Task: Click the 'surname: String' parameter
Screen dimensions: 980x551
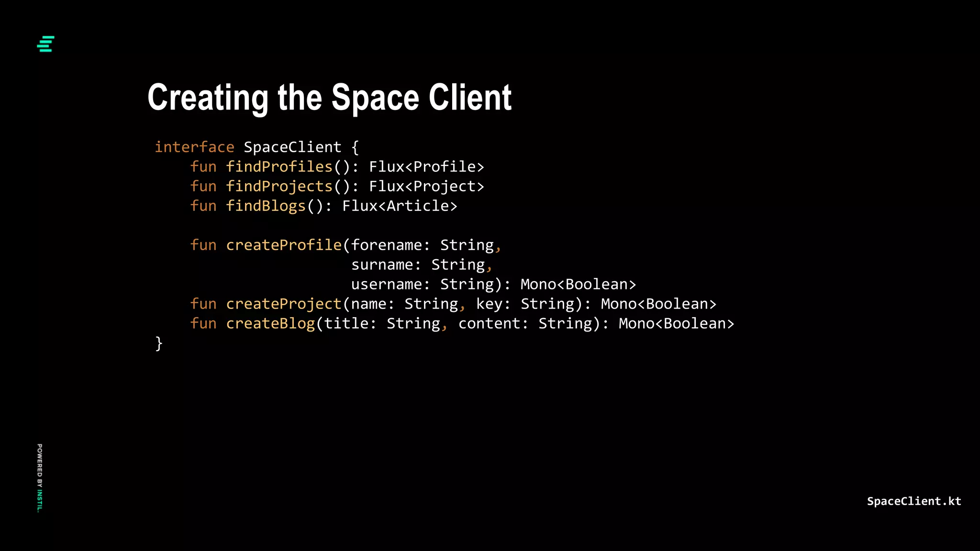Action: tap(418, 264)
